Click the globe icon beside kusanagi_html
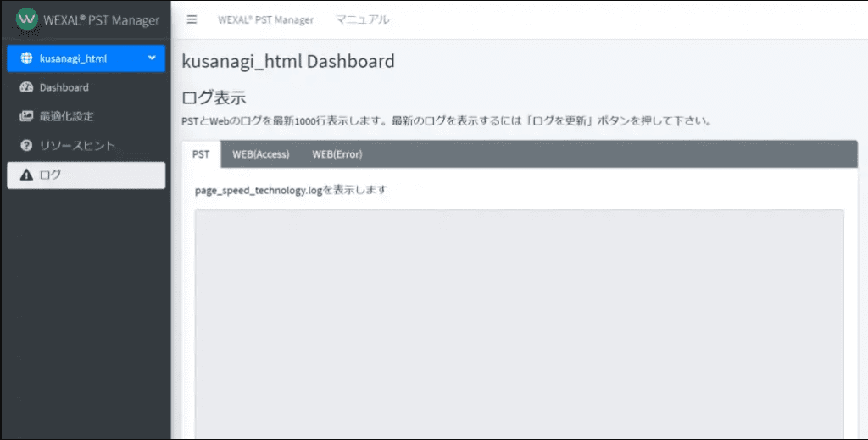The width and height of the screenshot is (868, 440). point(26,58)
